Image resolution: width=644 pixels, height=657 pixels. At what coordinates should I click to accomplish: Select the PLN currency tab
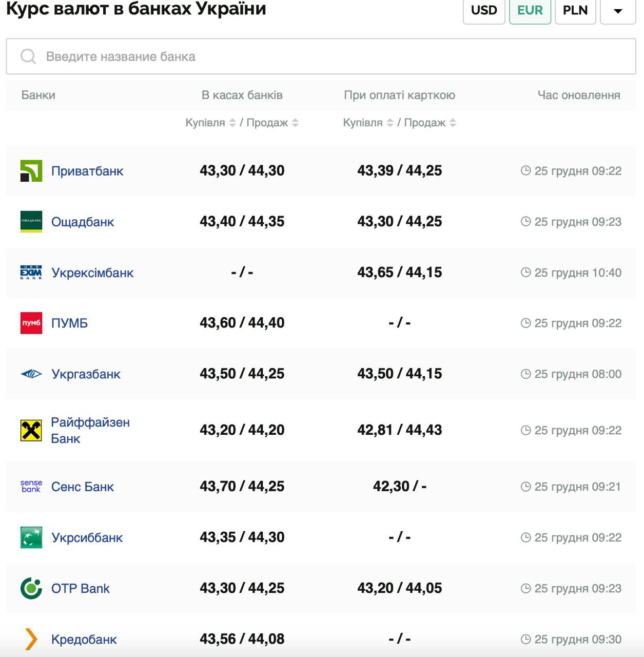[575, 11]
